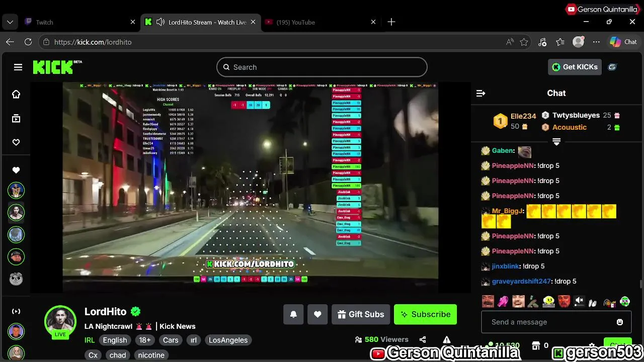The image size is (644, 362).
Task: Click graveyardshift247's username in chat
Action: click(x=521, y=281)
